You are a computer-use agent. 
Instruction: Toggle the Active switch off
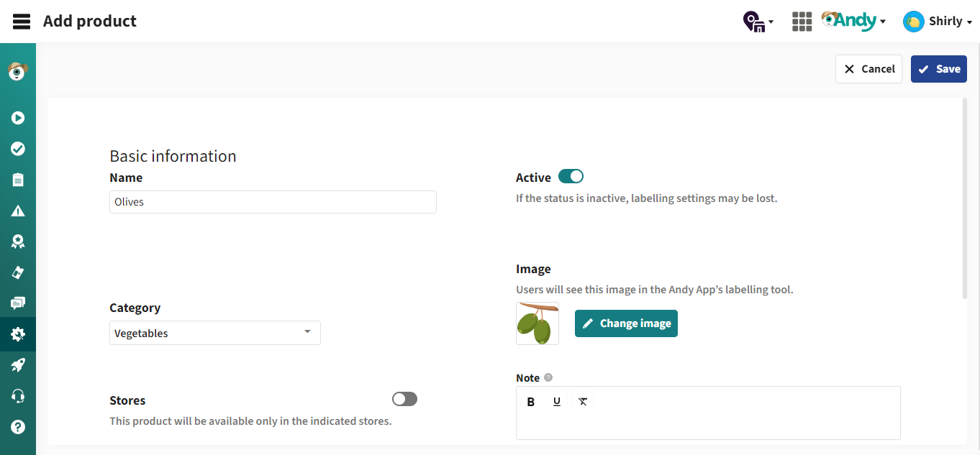click(571, 177)
